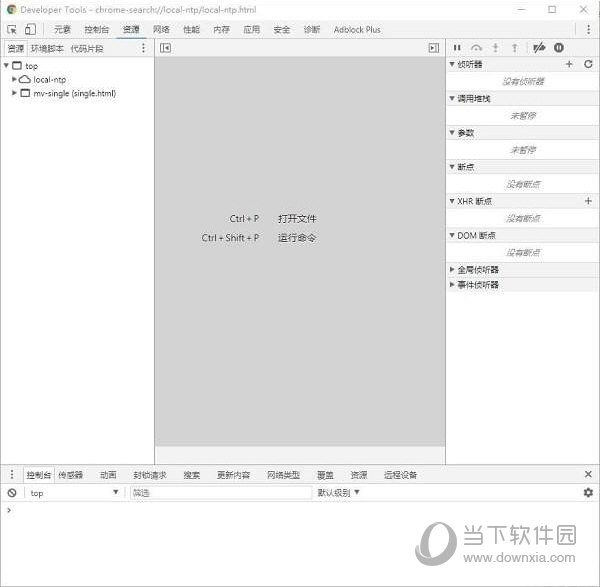
Task: Click the pause script execution button
Action: [457, 47]
